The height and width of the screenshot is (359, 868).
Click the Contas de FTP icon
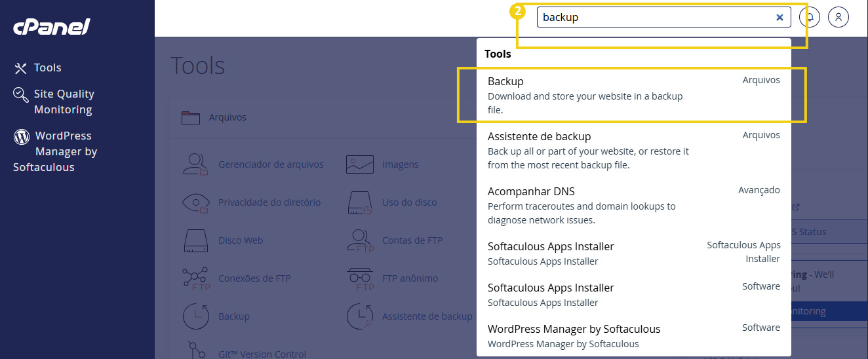pos(359,240)
